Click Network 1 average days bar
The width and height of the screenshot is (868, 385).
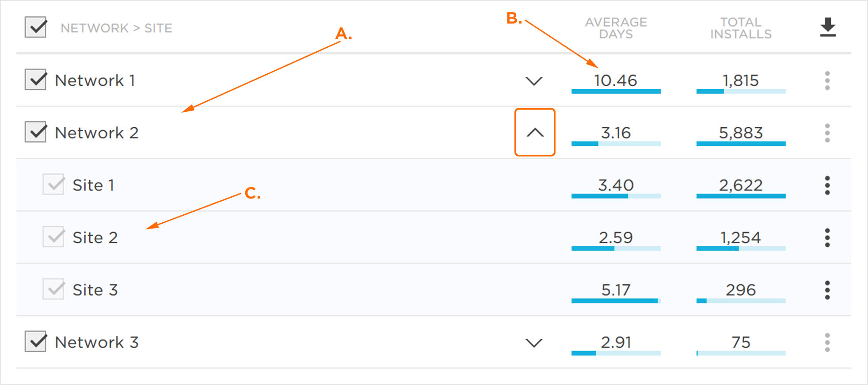pyautogui.click(x=616, y=91)
